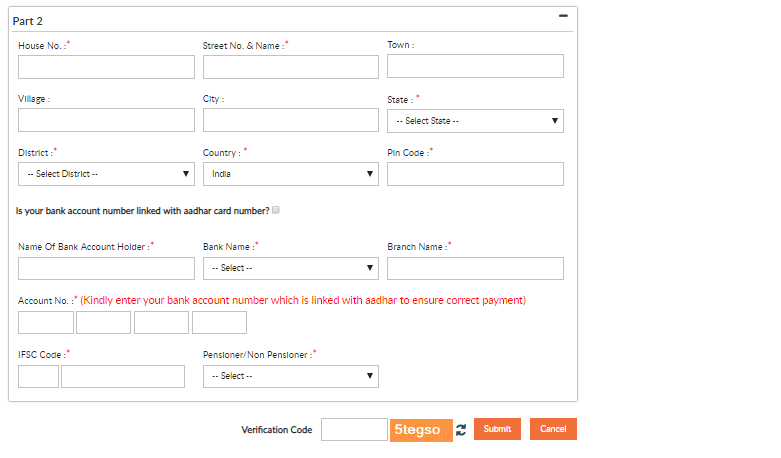Image resolution: width=781 pixels, height=458 pixels.
Task: Click the 5tegso captcha image
Action: coord(421,430)
